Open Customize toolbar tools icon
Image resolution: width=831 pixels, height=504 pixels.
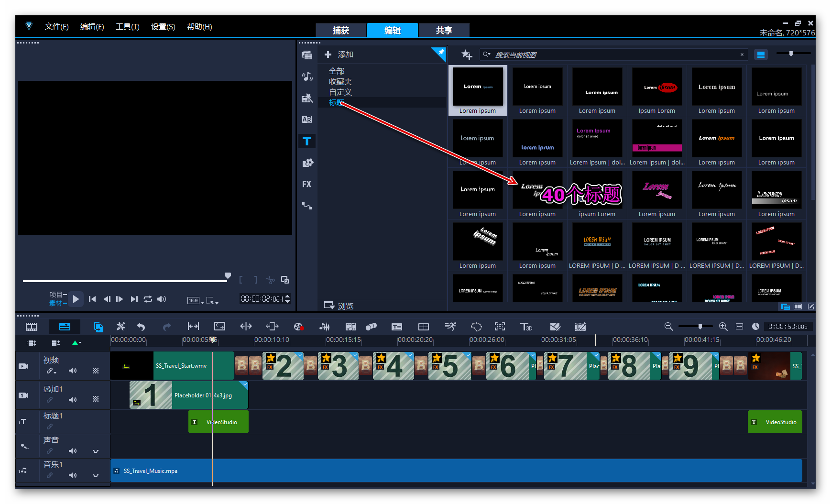(121, 326)
